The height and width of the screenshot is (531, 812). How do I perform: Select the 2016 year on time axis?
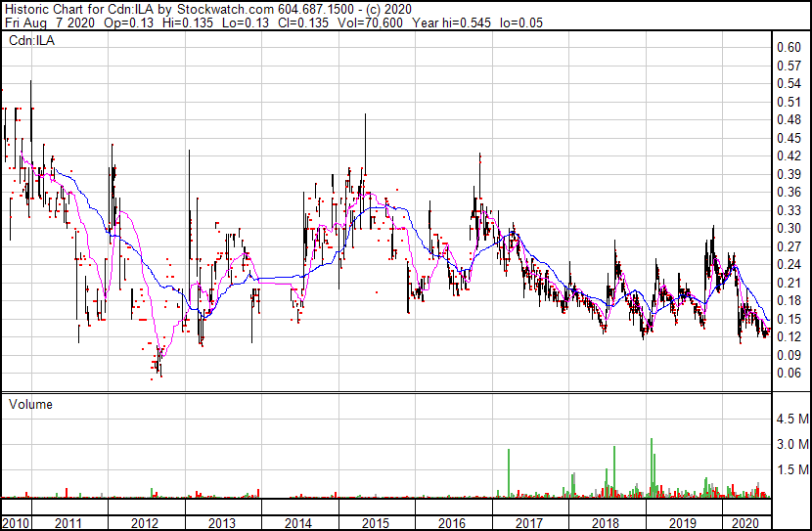point(452,523)
